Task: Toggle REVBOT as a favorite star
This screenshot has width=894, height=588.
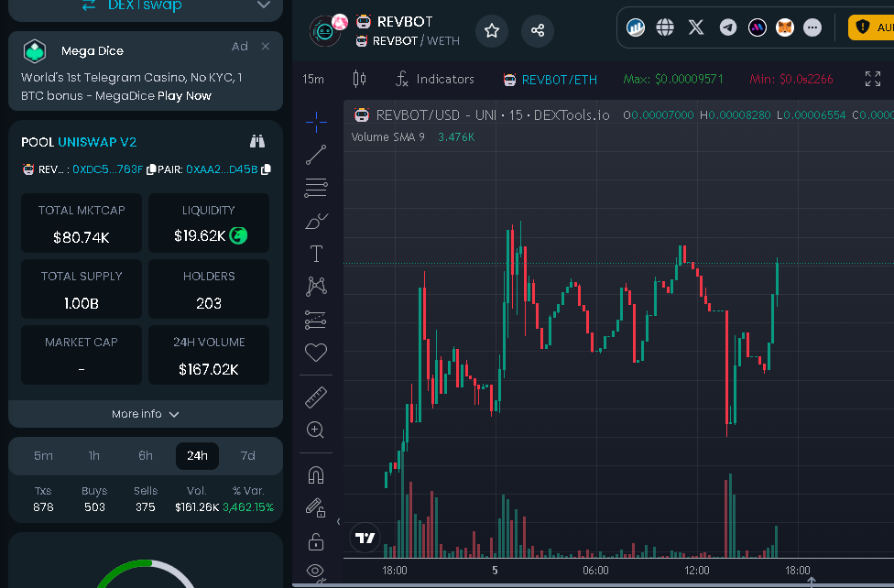Action: coord(492,30)
